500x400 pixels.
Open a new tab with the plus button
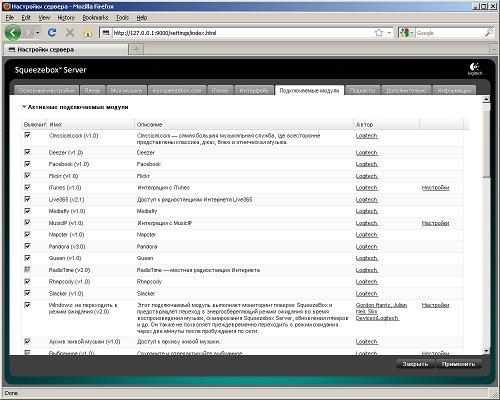[x=136, y=49]
